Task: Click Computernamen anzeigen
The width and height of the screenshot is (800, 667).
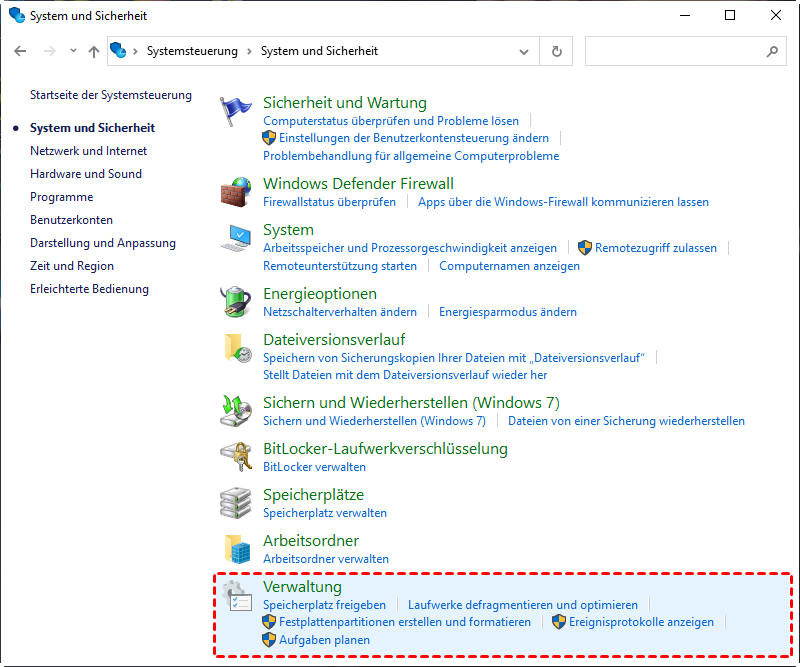Action: 509,266
